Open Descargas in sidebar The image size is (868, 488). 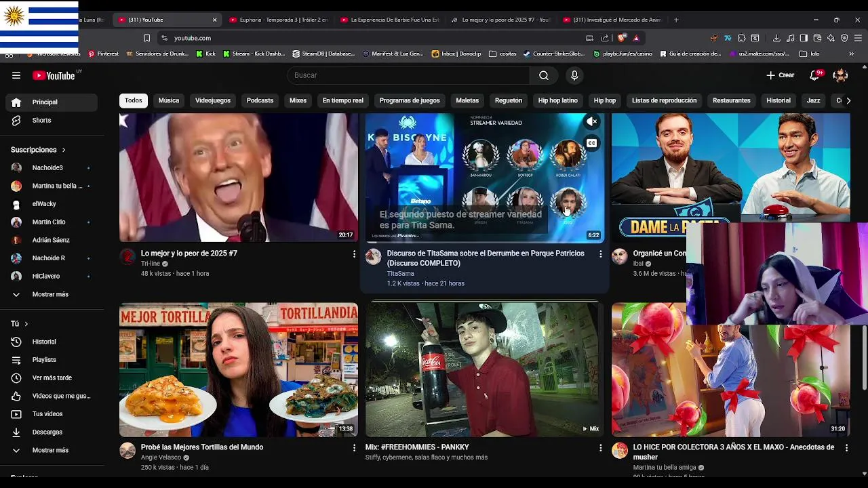click(x=51, y=432)
